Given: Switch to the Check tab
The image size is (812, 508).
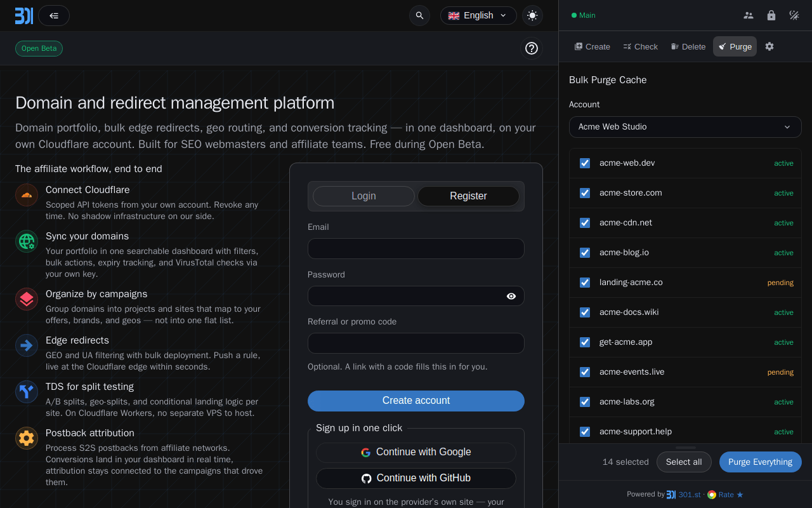Looking at the screenshot, I should coord(641,46).
